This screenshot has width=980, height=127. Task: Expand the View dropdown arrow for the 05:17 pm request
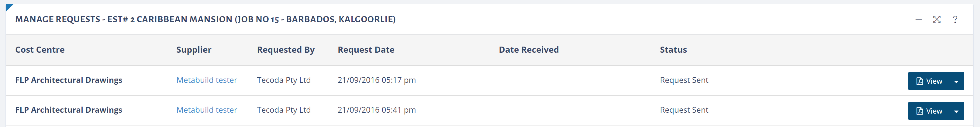tap(956, 81)
